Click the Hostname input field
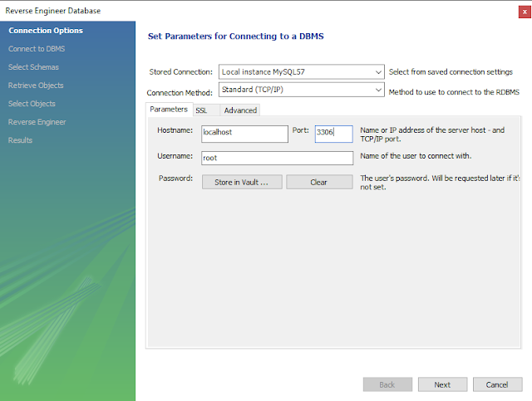 [244, 134]
